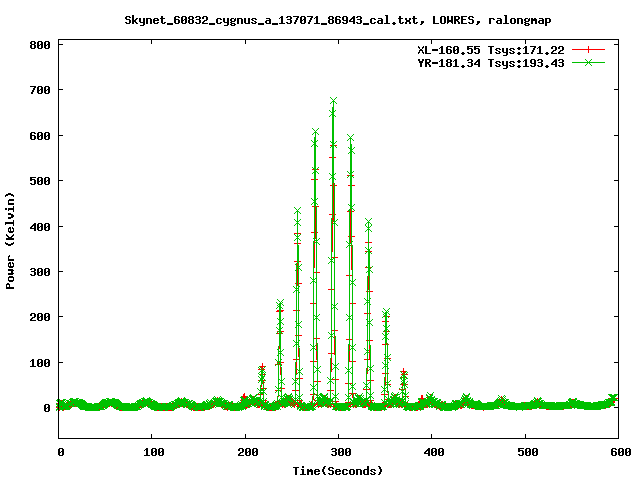Click the 300 y-axis tick label
640x480 pixels.
click(x=40, y=272)
